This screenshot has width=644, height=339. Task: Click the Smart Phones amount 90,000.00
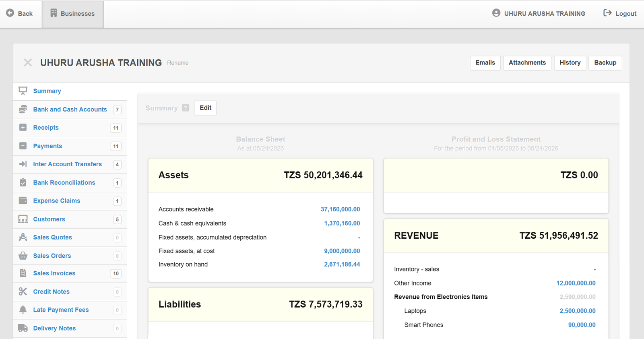[582, 325]
